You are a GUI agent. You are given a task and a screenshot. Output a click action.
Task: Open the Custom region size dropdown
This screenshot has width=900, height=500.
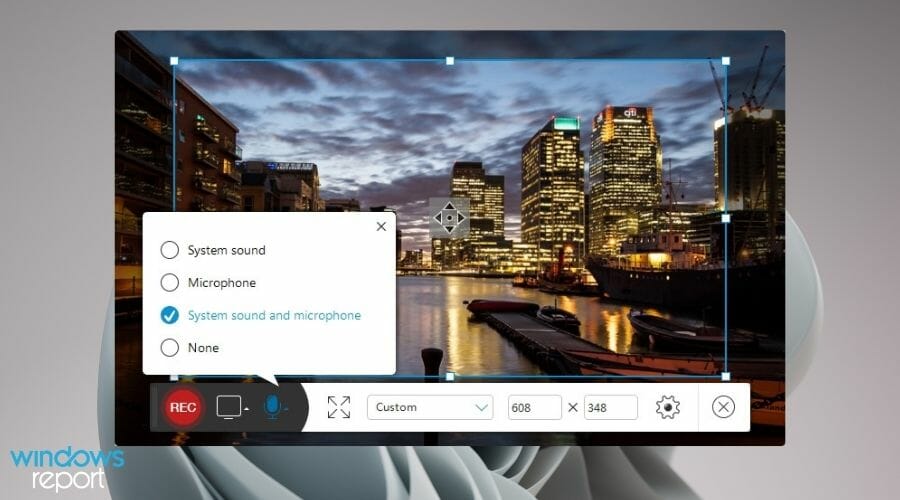click(430, 407)
